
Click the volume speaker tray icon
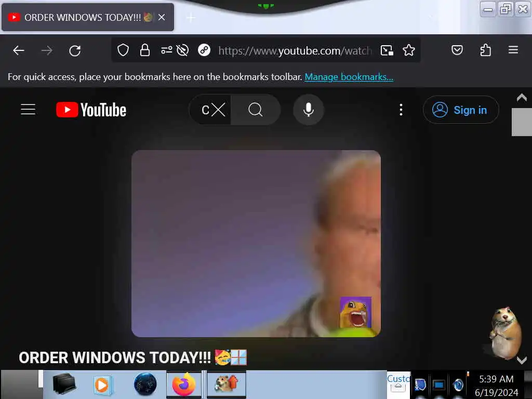458,385
